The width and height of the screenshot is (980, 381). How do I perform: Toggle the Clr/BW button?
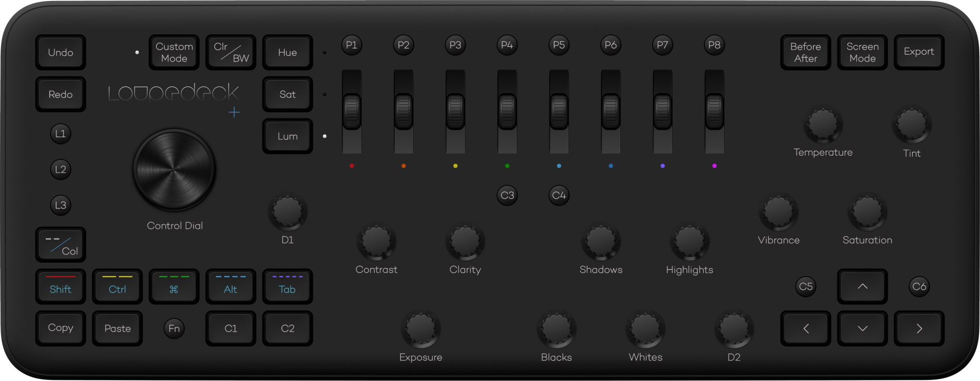click(x=231, y=52)
